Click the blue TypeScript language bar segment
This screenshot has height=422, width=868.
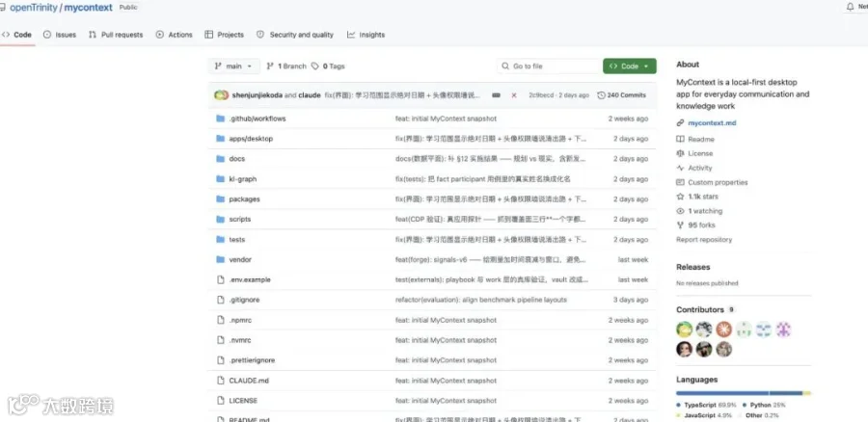pos(722,393)
